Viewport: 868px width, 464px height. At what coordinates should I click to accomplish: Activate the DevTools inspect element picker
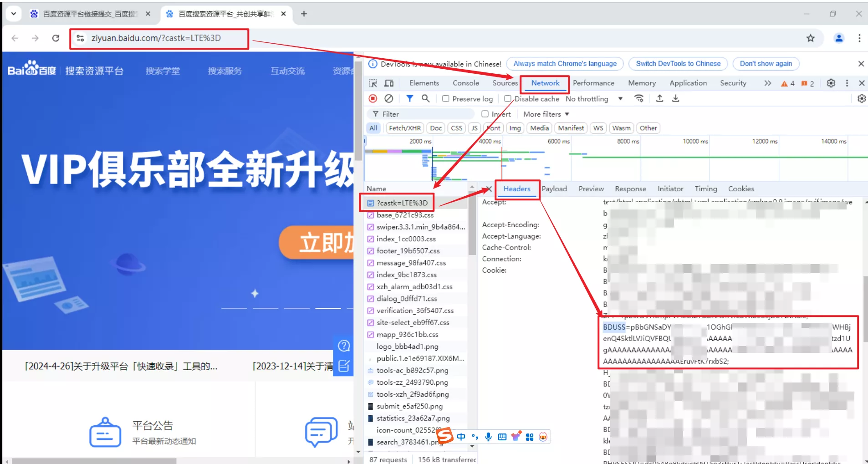coord(373,83)
